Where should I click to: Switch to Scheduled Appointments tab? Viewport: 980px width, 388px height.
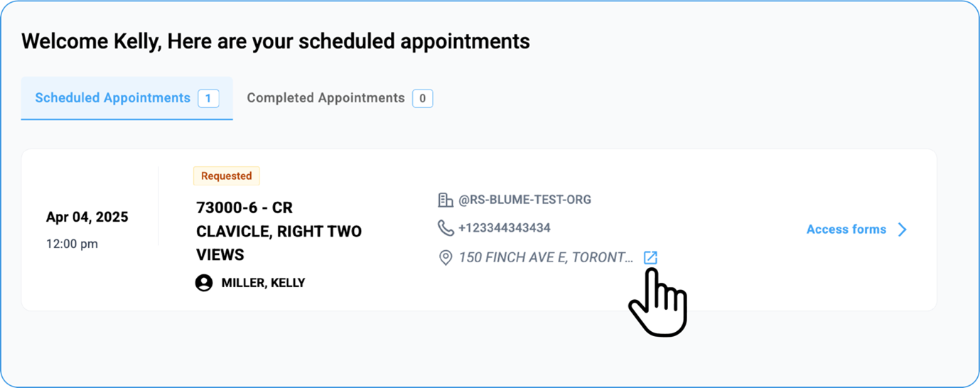pos(112,98)
